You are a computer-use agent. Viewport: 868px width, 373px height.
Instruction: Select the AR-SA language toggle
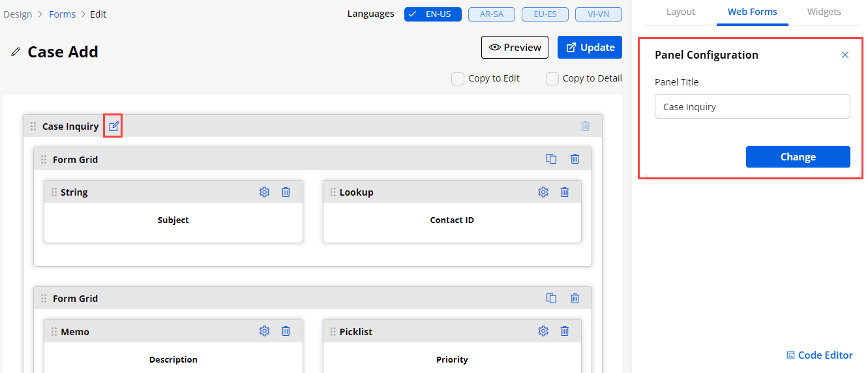point(491,14)
